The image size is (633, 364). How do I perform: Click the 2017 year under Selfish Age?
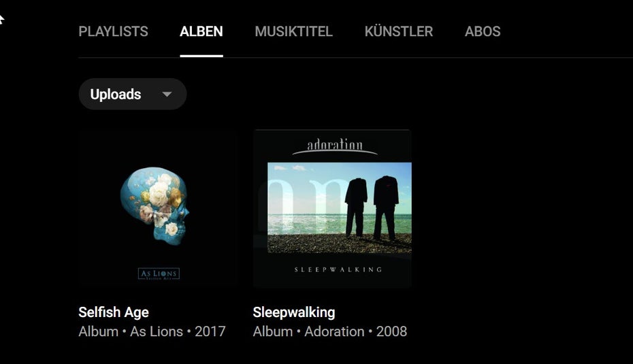(x=210, y=331)
